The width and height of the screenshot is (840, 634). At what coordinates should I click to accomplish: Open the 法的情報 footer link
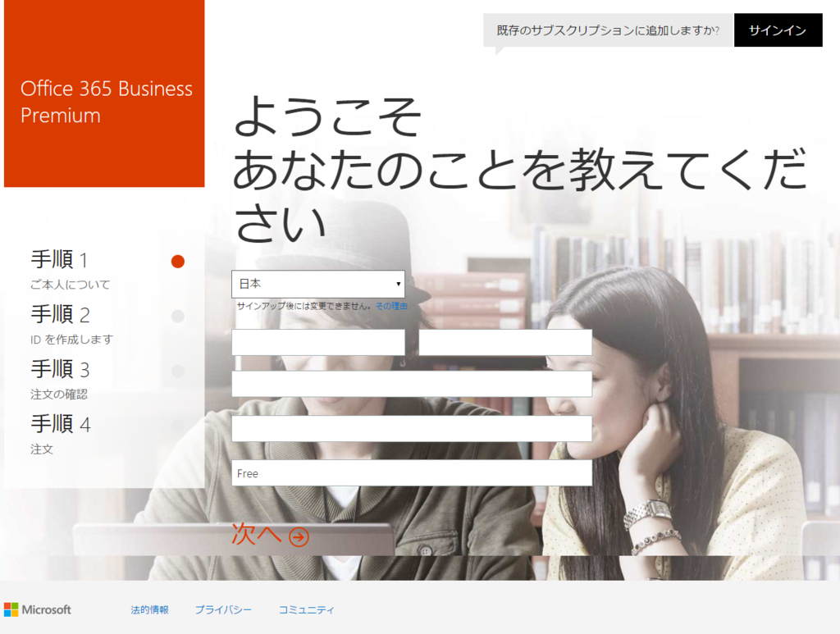[149, 610]
